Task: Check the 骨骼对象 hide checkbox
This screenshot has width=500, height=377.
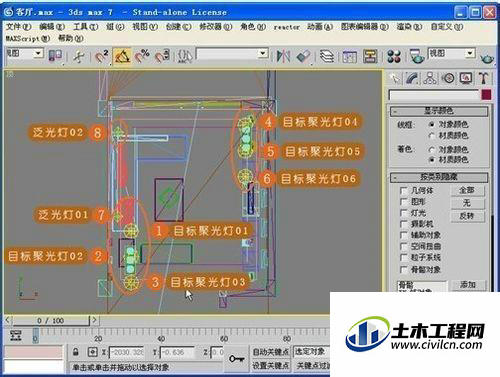Action: coord(404,269)
